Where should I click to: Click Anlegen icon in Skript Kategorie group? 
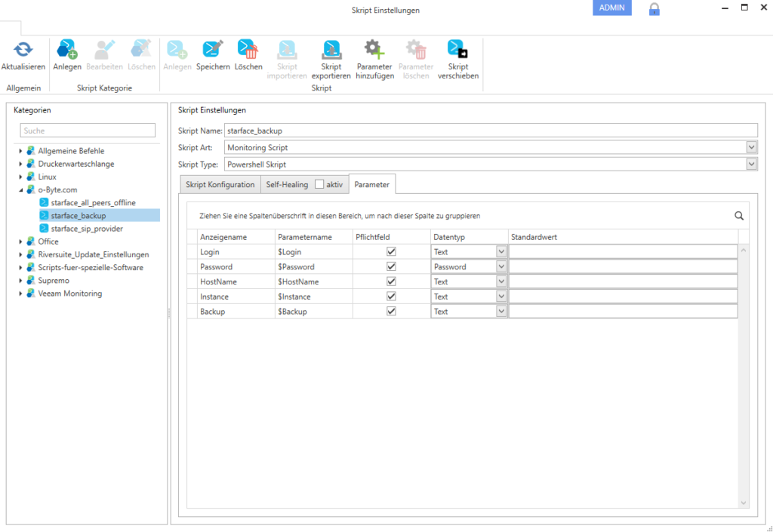pos(67,50)
